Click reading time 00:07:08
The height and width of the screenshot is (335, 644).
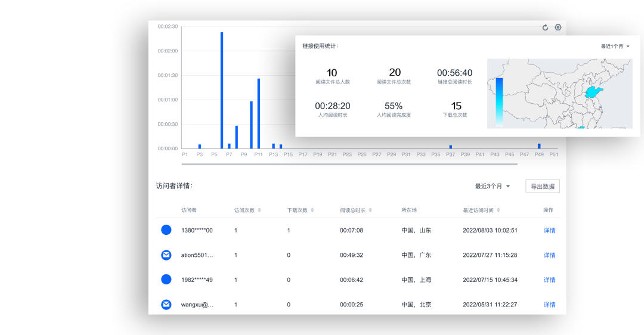[x=352, y=230]
